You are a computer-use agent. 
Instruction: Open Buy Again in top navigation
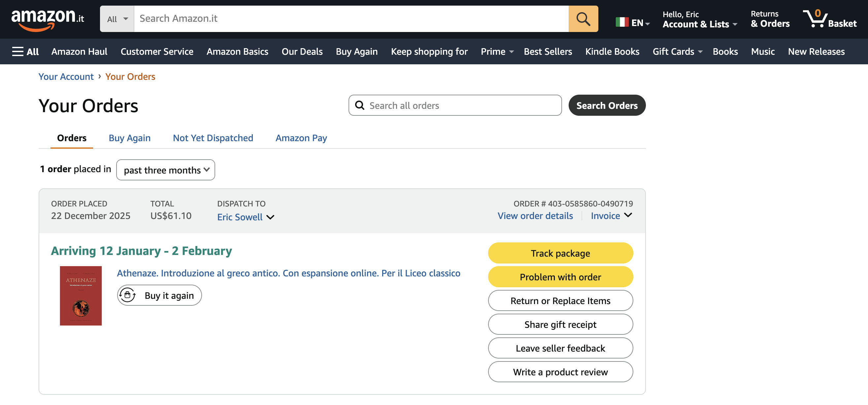[356, 51]
